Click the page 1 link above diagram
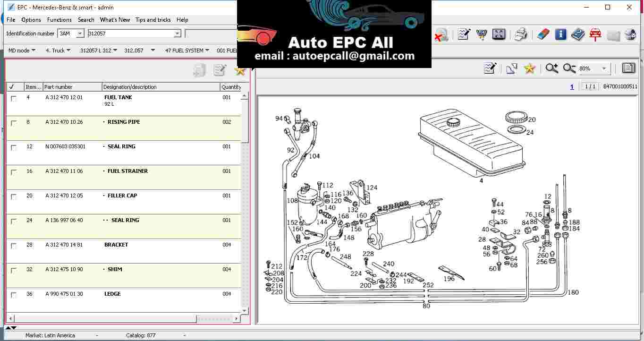644x341 pixels. click(x=572, y=87)
